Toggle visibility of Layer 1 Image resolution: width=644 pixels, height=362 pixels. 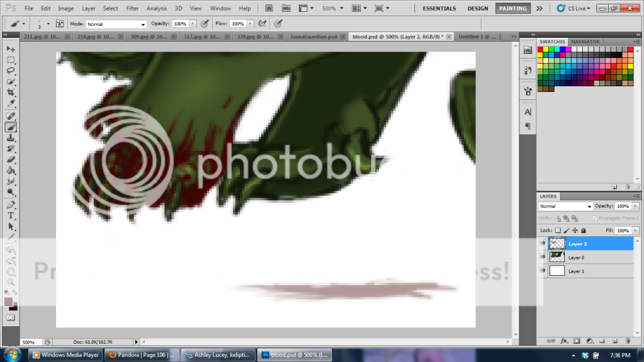543,271
